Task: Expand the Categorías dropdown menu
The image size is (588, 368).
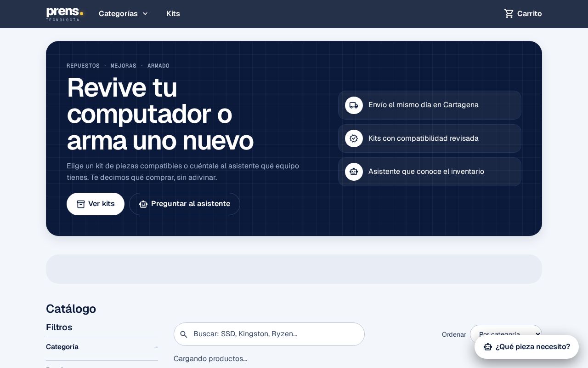Action: (x=123, y=14)
